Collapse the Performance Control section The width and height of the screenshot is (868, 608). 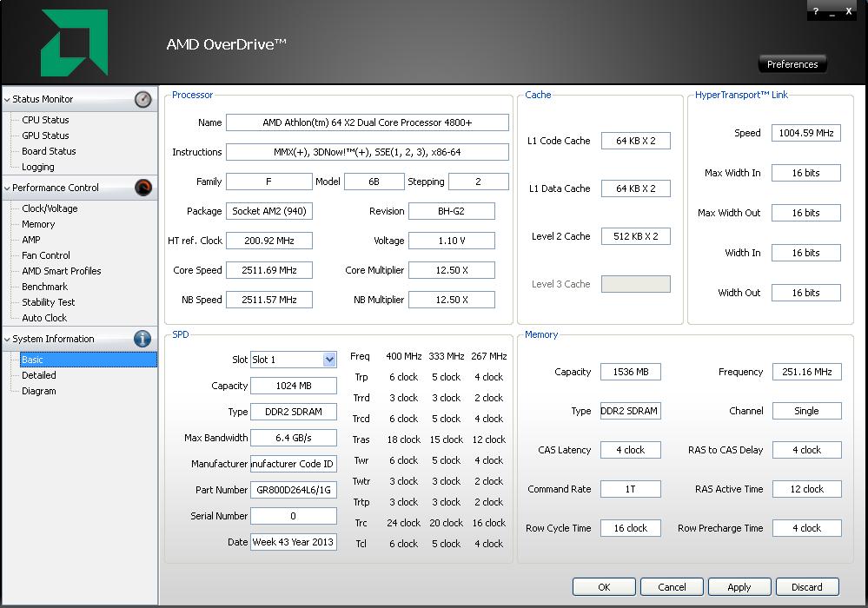pyautogui.click(x=7, y=188)
